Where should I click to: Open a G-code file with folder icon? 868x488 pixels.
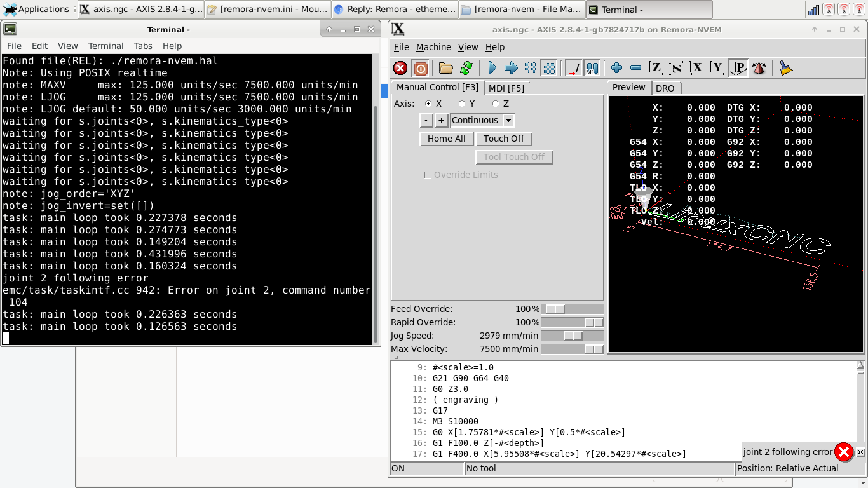coord(446,68)
